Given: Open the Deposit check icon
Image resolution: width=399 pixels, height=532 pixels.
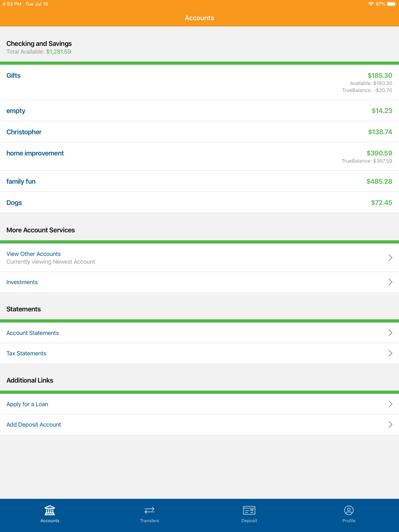Looking at the screenshot, I should pos(249,510).
